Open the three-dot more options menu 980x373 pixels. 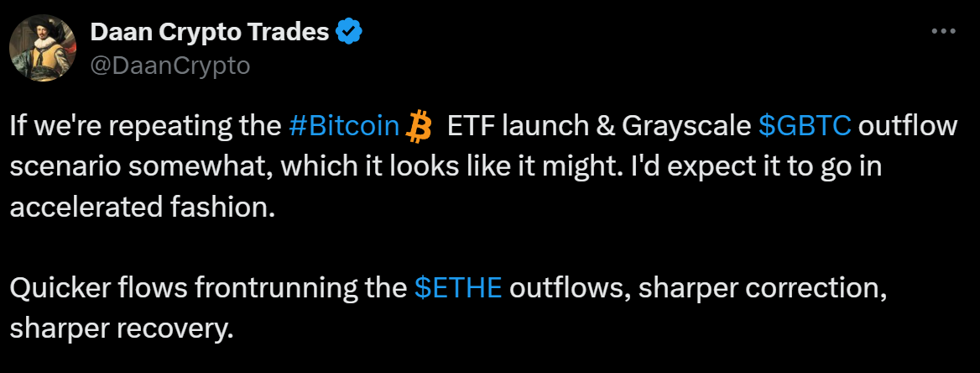[944, 32]
